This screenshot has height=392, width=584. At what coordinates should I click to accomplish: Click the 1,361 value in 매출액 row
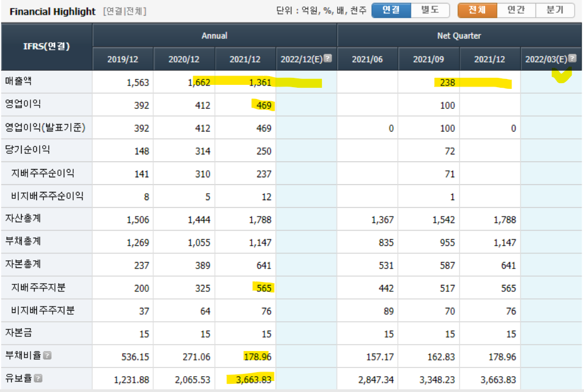tap(260, 82)
